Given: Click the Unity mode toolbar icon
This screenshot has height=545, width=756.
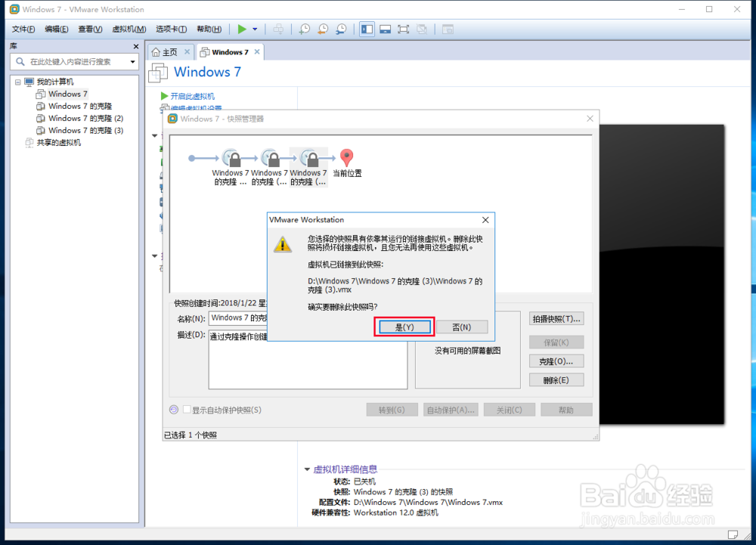Looking at the screenshot, I should pos(422,29).
